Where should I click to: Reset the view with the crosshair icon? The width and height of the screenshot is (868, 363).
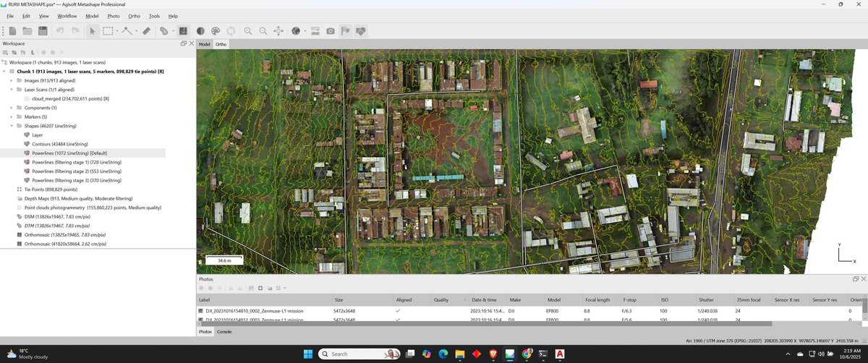(x=278, y=31)
